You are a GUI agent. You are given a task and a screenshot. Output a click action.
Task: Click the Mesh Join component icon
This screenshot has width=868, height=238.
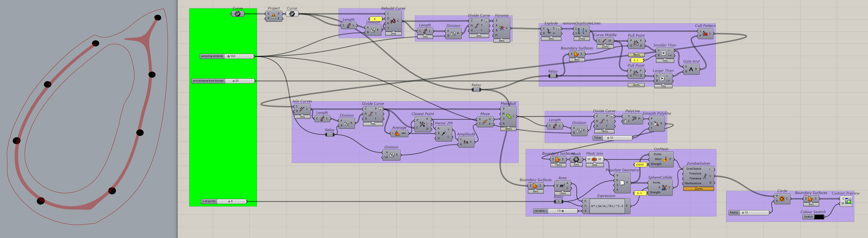click(x=594, y=159)
